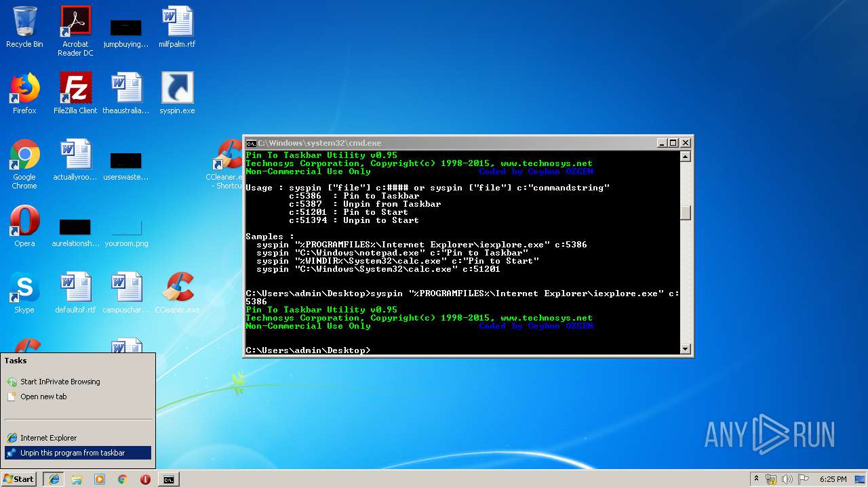Select the defaultof.rtf document icon
Screen dimensions: 868x488
[75, 293]
